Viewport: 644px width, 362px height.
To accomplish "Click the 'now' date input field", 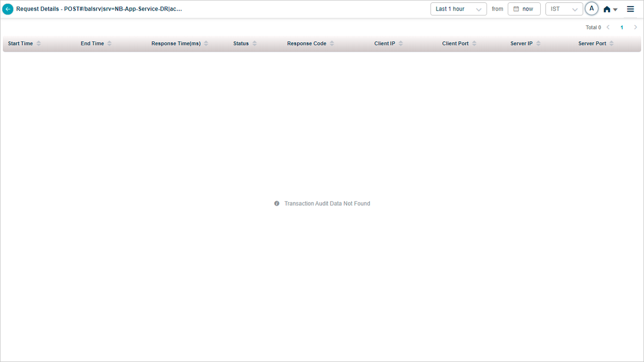I will [528, 9].
